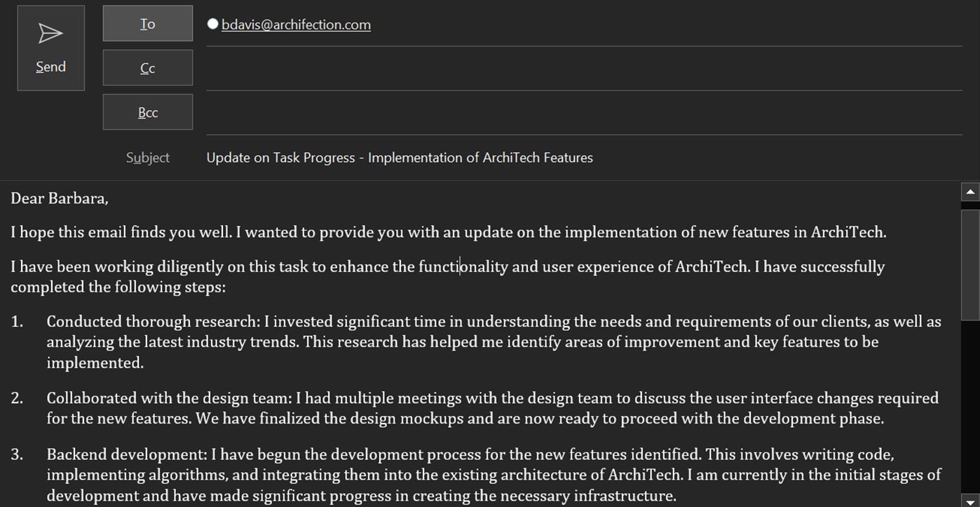
Task: Click the Send paper-plane icon
Action: 50,34
